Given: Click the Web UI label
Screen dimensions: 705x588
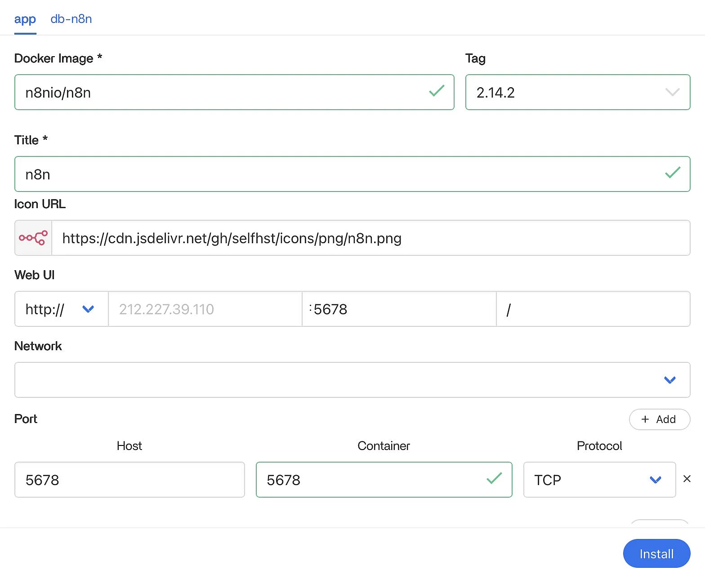Looking at the screenshot, I should [35, 275].
